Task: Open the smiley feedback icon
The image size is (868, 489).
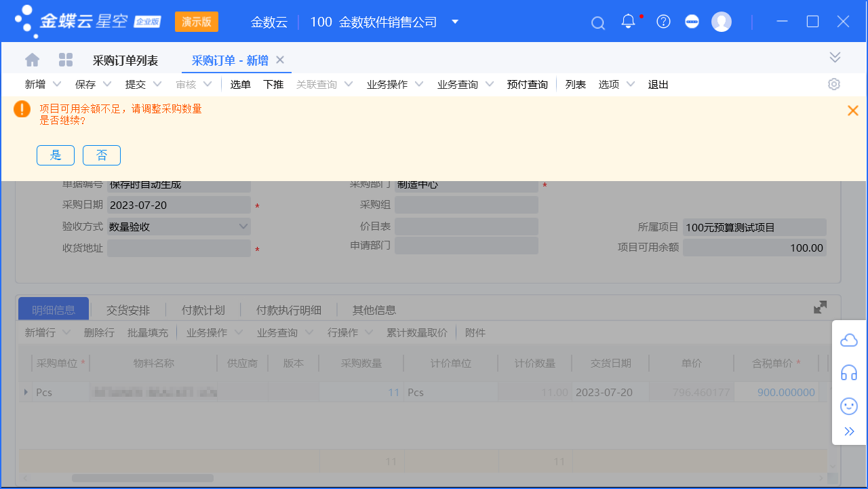Action: [x=849, y=406]
